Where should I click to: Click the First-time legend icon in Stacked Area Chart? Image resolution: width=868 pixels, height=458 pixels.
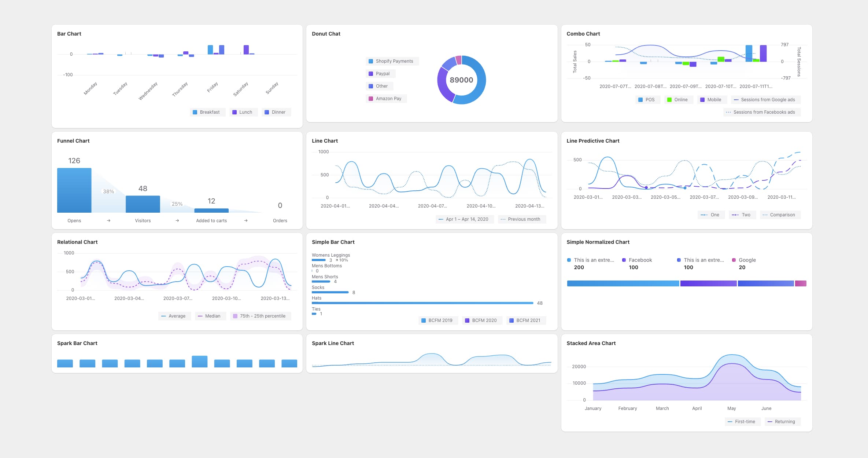(731, 421)
